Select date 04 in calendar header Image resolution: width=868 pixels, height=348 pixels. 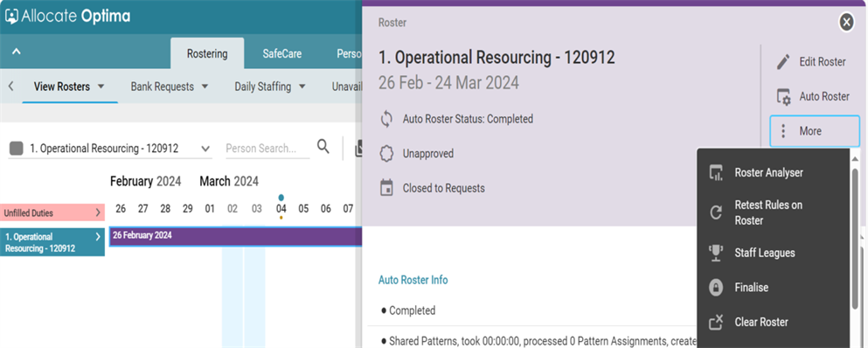pos(281,209)
